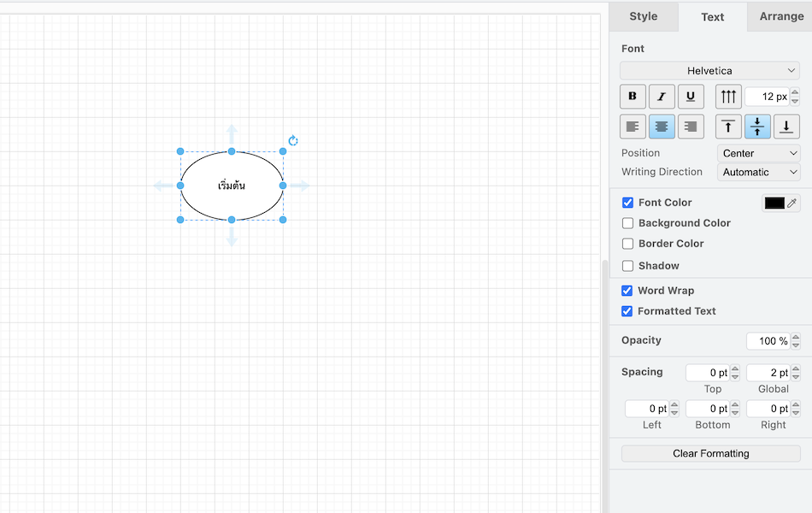Click the Opacity 100 % field
The image size is (812, 513).
pyautogui.click(x=768, y=341)
